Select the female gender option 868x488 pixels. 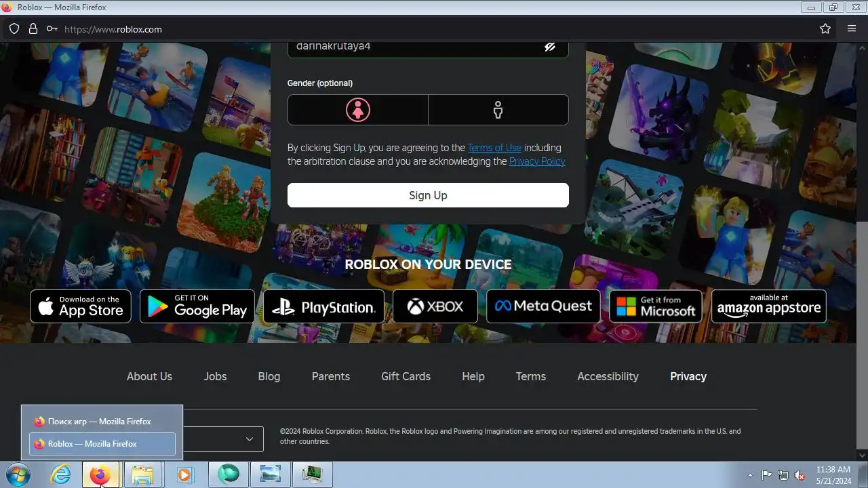358,110
